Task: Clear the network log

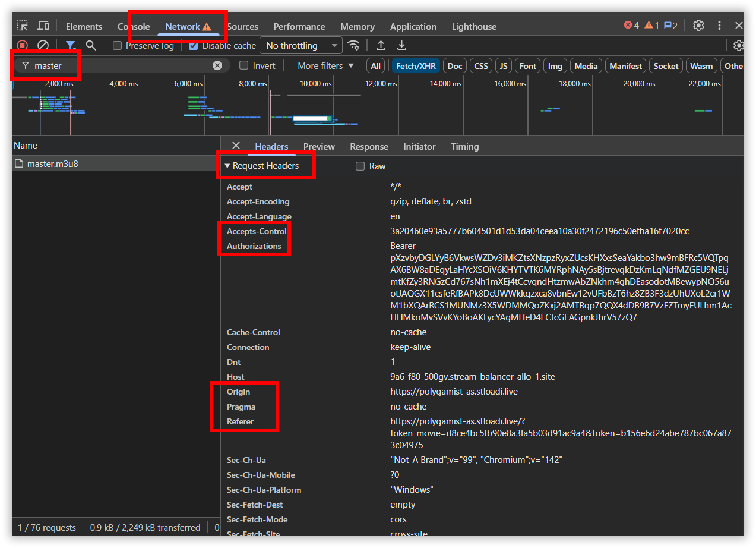Action: pyautogui.click(x=43, y=45)
